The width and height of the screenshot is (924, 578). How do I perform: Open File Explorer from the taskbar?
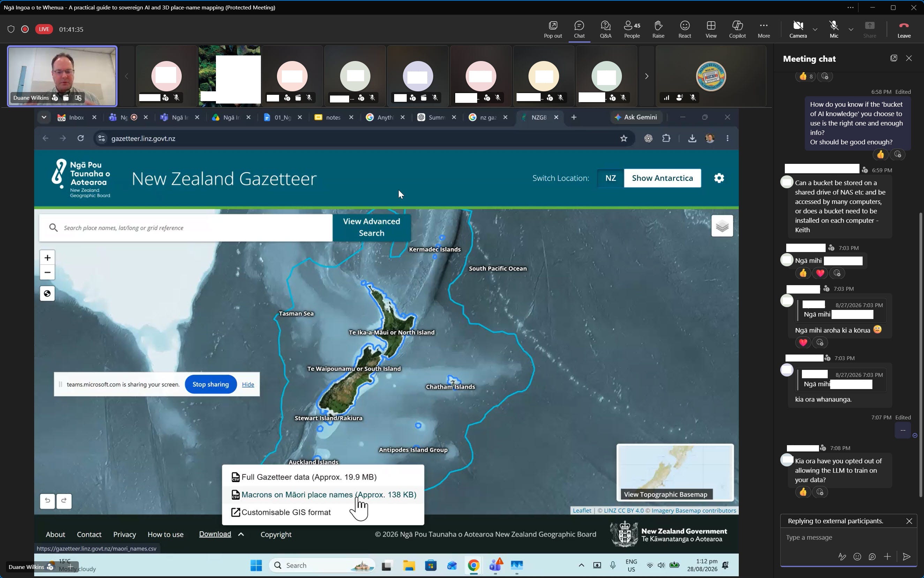click(408, 565)
